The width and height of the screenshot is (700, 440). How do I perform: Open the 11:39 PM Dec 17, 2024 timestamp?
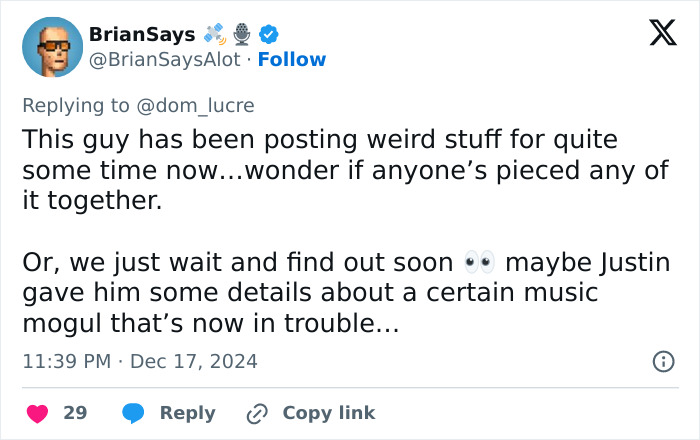(140, 362)
